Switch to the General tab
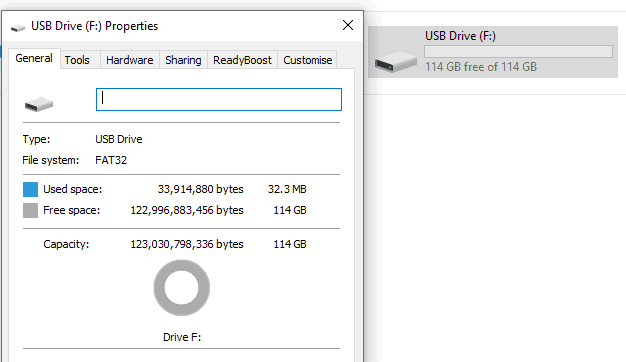Screen dimensions: 626x362 click(x=34, y=58)
